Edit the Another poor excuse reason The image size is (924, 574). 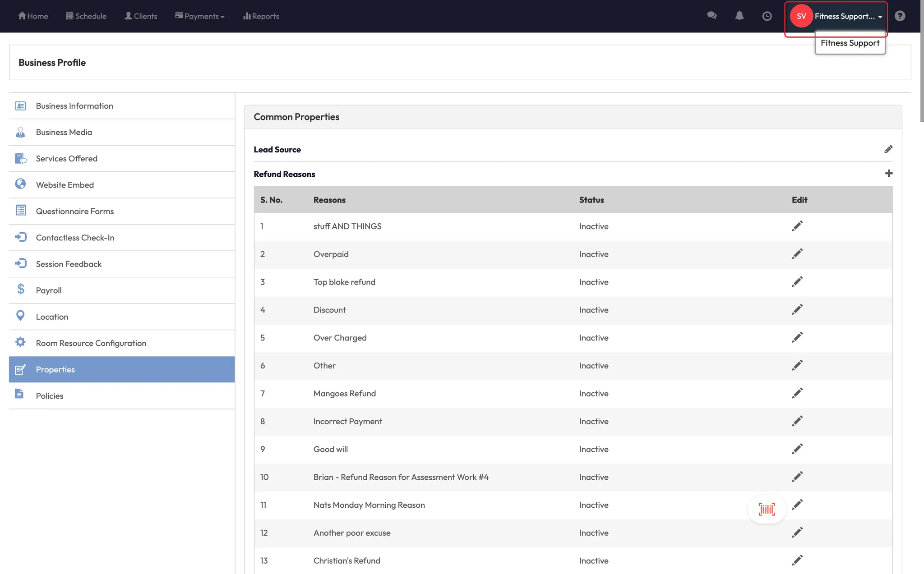[x=797, y=533]
